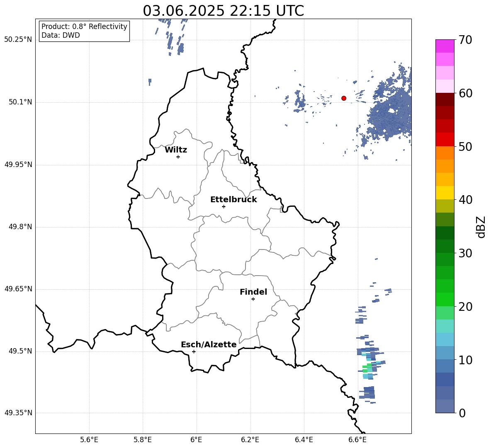Click the green radar echo in the southeast
Image resolution: width=491 pixels, height=448 pixels.
(x=367, y=368)
